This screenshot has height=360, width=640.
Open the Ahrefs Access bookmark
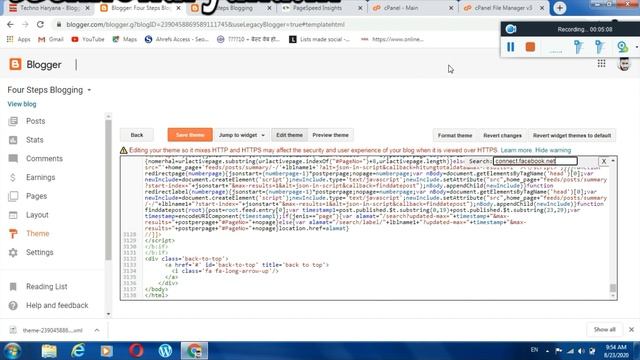pyautogui.click(x=176, y=40)
